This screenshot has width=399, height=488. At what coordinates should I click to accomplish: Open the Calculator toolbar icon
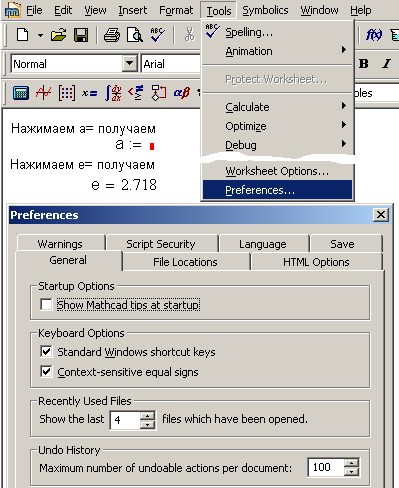[x=21, y=93]
